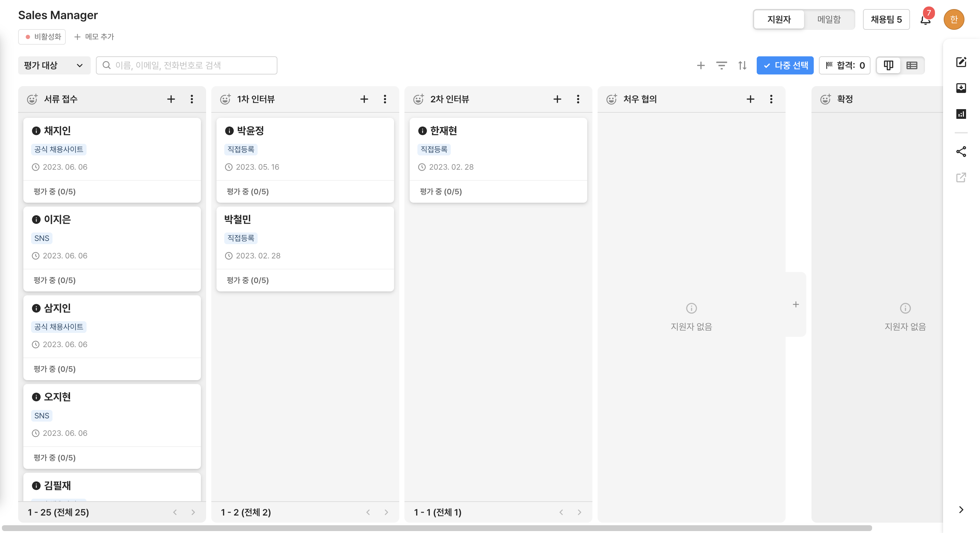Open the filter icon in toolbar
Image resolution: width=980 pixels, height=533 pixels.
coord(721,65)
